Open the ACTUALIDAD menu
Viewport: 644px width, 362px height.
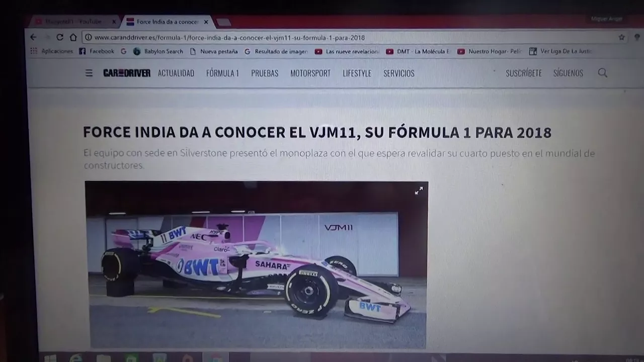(x=176, y=73)
